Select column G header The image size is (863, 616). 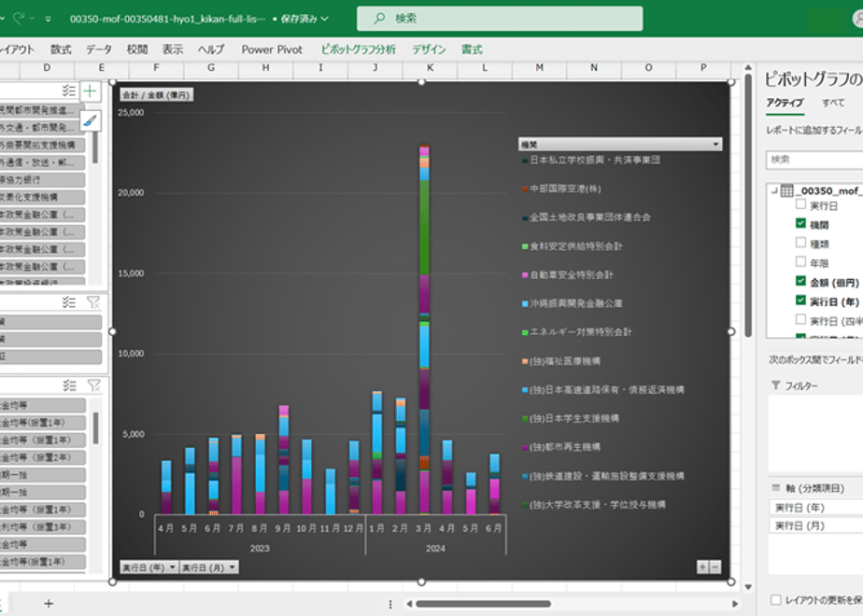click(x=211, y=67)
